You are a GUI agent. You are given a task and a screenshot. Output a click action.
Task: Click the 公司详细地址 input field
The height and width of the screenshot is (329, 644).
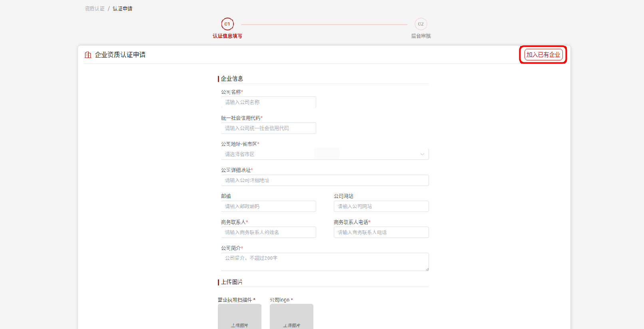[x=325, y=180]
